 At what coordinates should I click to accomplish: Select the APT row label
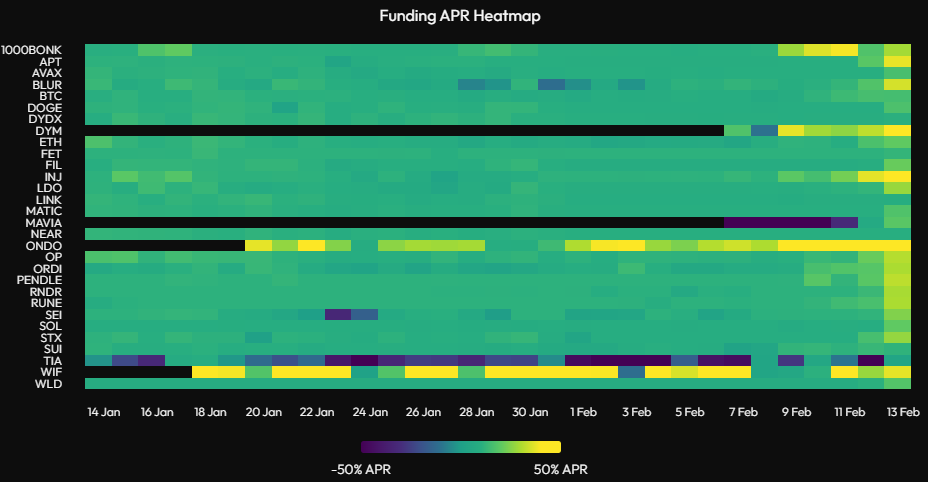[50, 62]
